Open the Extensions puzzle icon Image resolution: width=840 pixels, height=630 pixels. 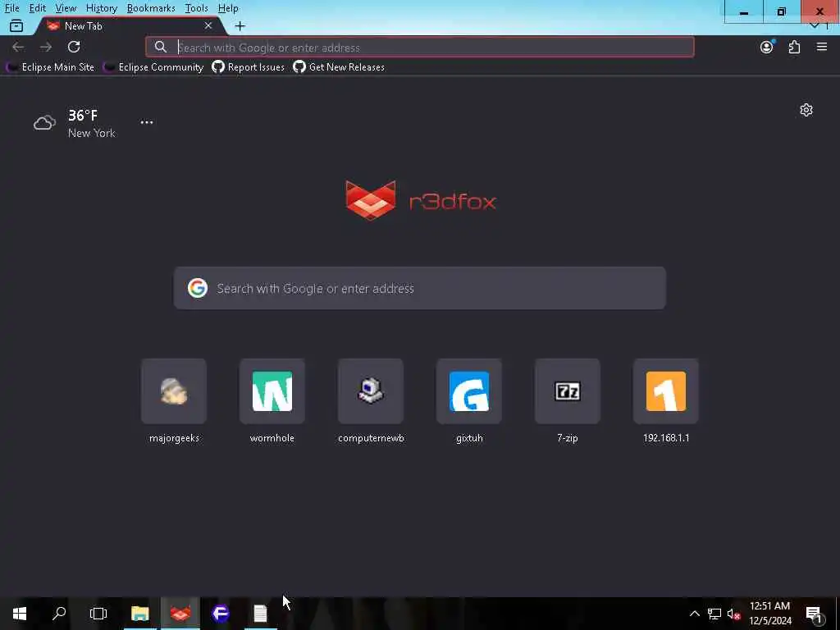[794, 47]
